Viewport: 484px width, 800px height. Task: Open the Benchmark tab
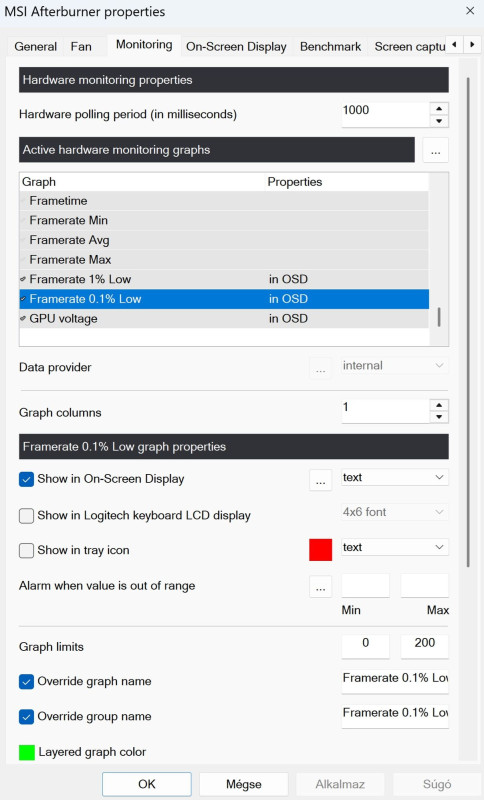pyautogui.click(x=330, y=46)
